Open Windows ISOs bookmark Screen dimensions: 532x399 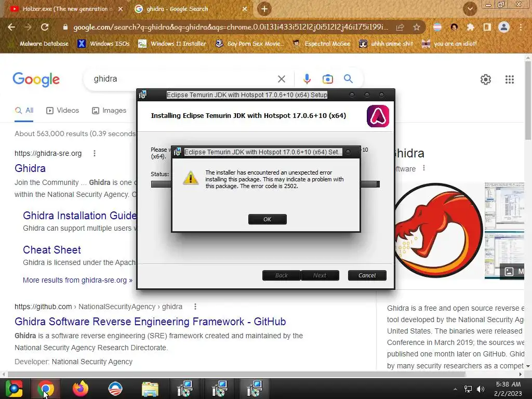point(104,44)
